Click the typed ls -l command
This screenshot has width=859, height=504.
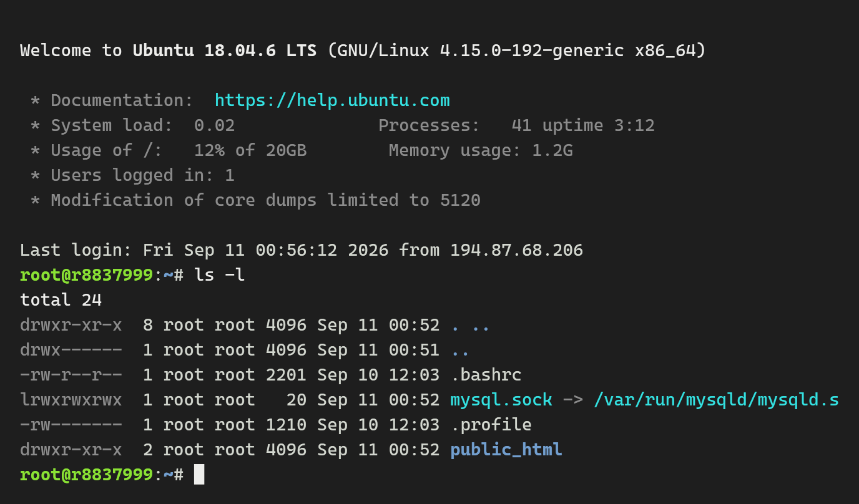click(220, 275)
